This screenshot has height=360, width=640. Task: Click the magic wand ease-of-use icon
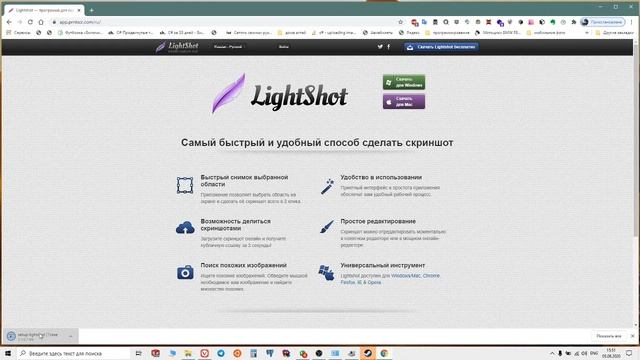coord(327,187)
